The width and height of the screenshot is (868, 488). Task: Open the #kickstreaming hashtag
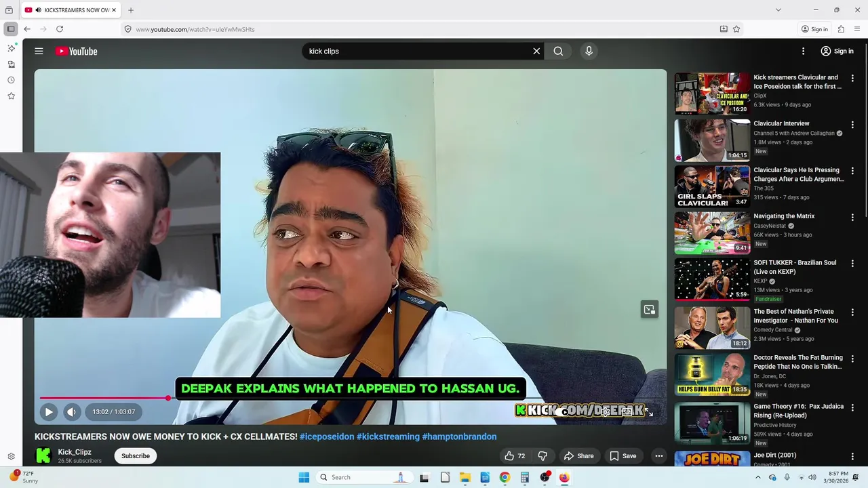pos(388,436)
